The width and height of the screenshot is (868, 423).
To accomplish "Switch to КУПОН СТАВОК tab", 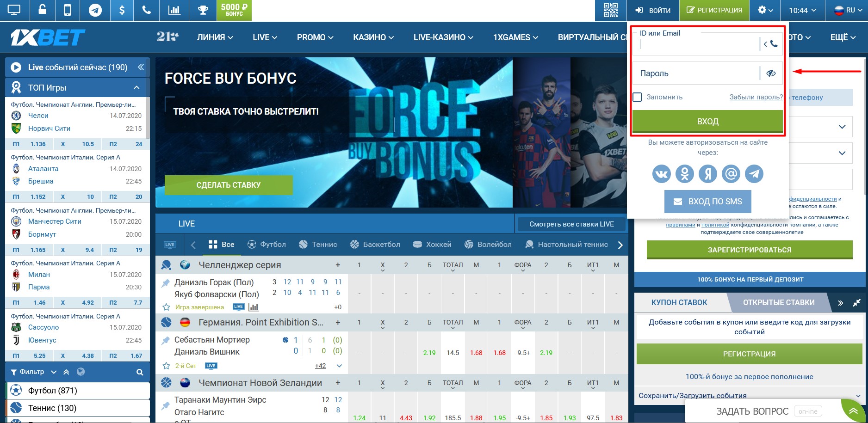I will 679,303.
